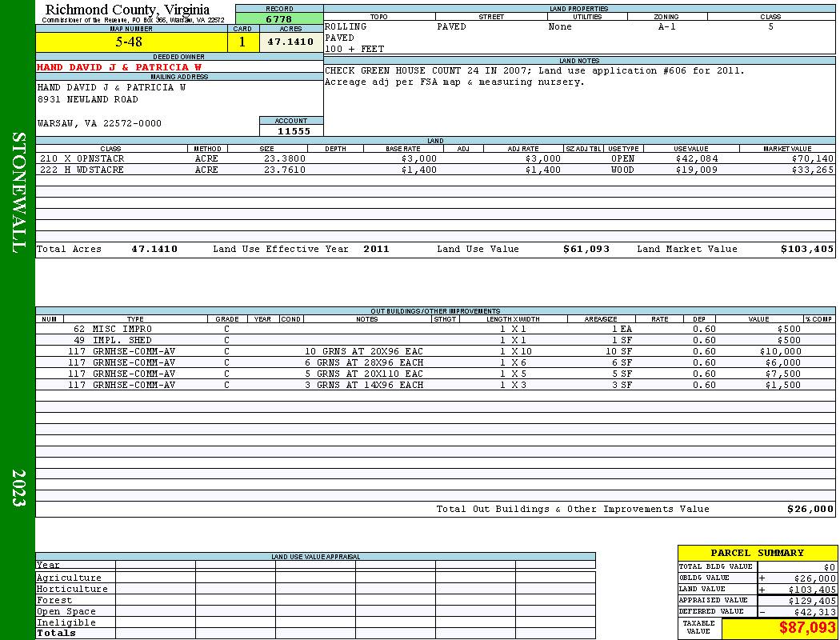Click the greenhouse value $10,000
Screen dimensions: 840x640
[x=781, y=351]
